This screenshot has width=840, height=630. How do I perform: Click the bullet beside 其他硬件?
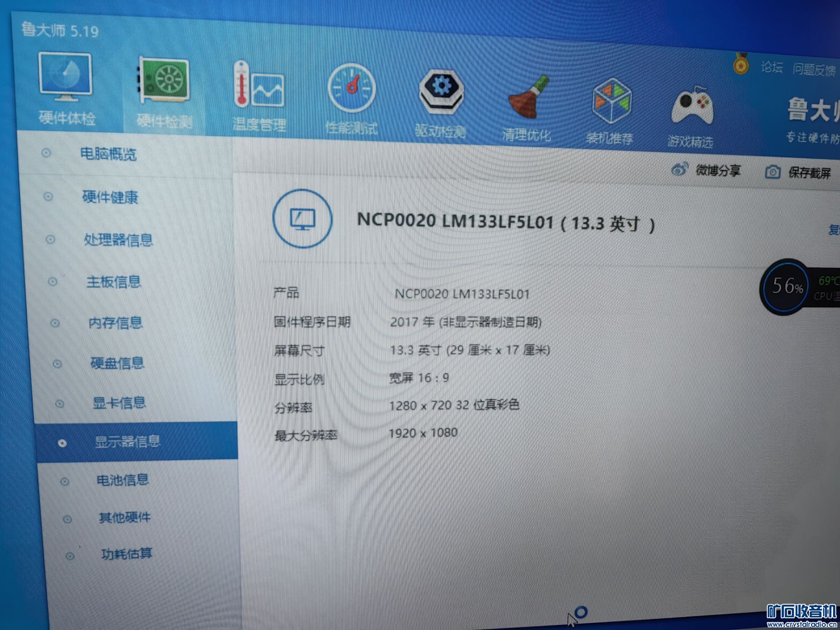coord(67,519)
